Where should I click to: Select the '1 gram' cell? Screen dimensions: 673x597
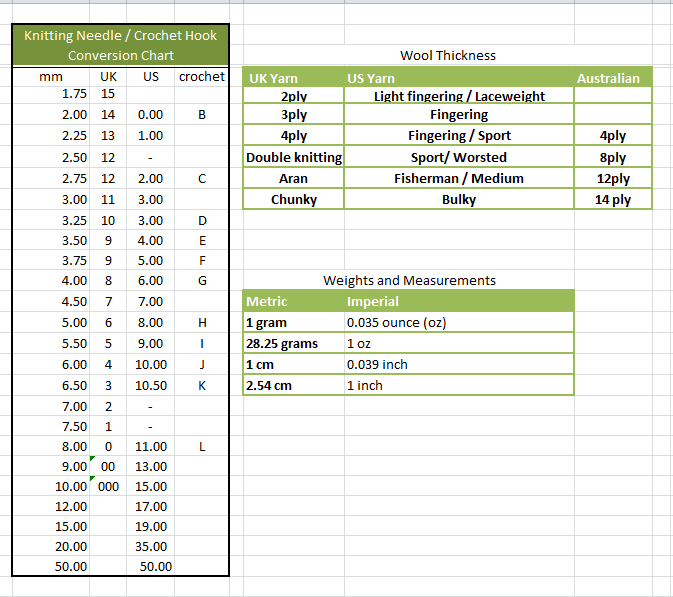294,322
